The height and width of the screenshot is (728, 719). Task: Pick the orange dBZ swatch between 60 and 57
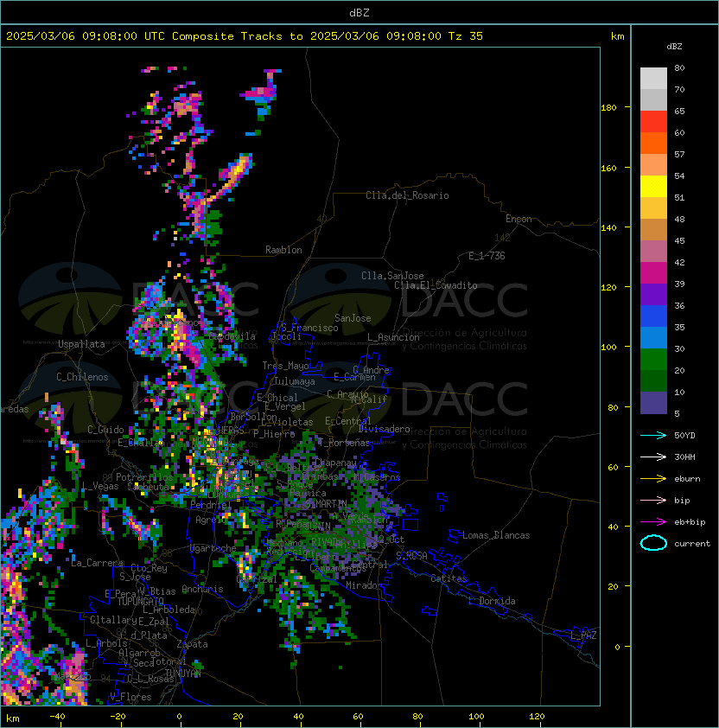653,143
